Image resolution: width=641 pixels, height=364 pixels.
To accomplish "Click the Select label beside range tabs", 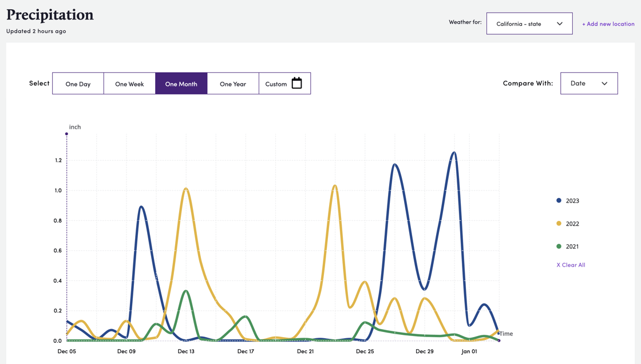I will click(39, 84).
